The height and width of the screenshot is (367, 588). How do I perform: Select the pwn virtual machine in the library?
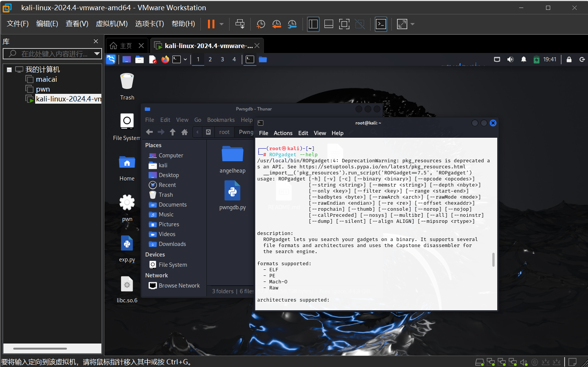[43, 89]
